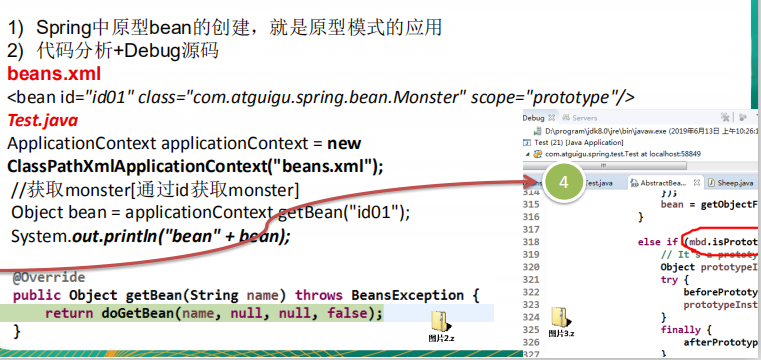Open the Sheep.java editor tab

point(731,183)
